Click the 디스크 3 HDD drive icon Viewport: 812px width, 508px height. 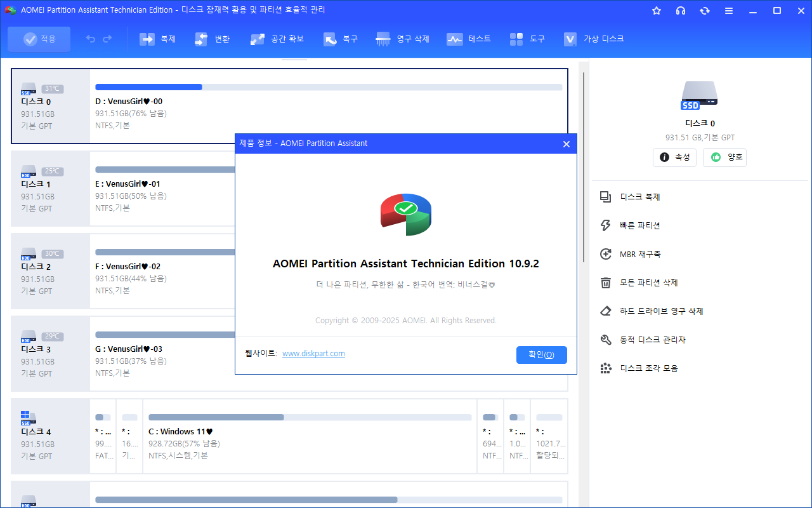coord(29,337)
